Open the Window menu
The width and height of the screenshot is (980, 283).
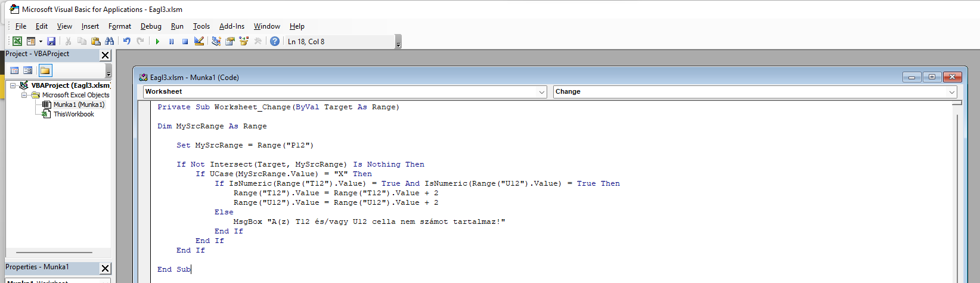267,26
